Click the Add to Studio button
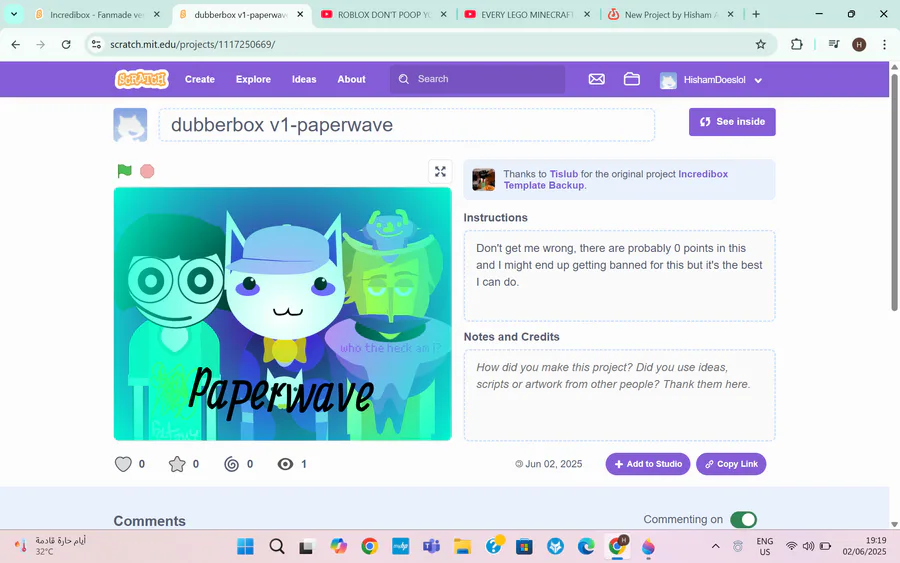 point(648,464)
